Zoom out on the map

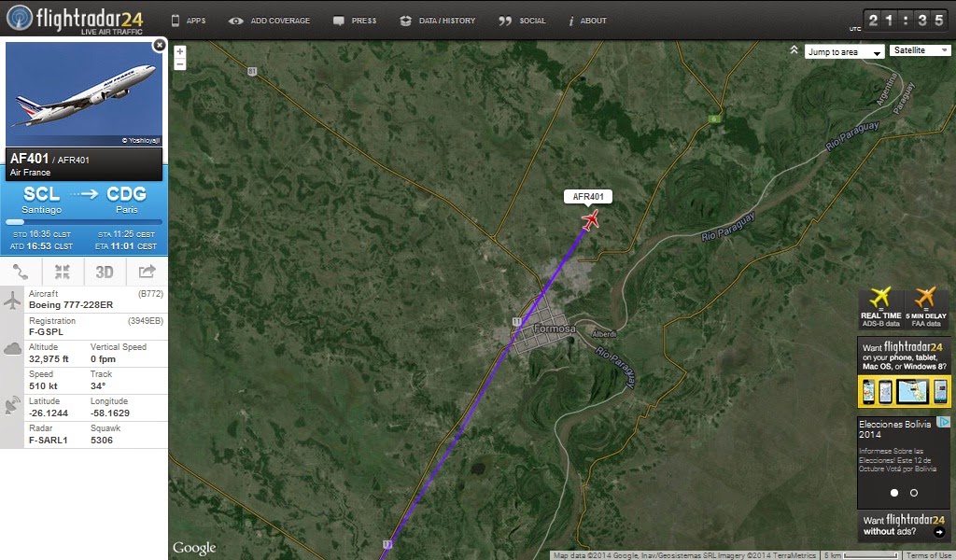180,64
